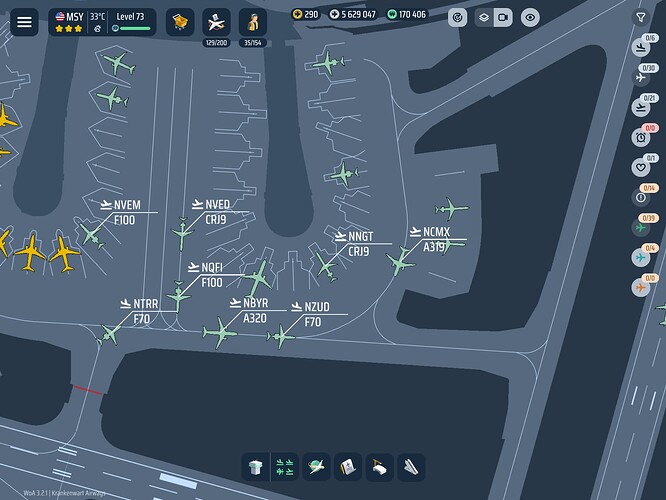Toggle the map layers button
Viewport: 666px width, 500px height.
coord(483,17)
